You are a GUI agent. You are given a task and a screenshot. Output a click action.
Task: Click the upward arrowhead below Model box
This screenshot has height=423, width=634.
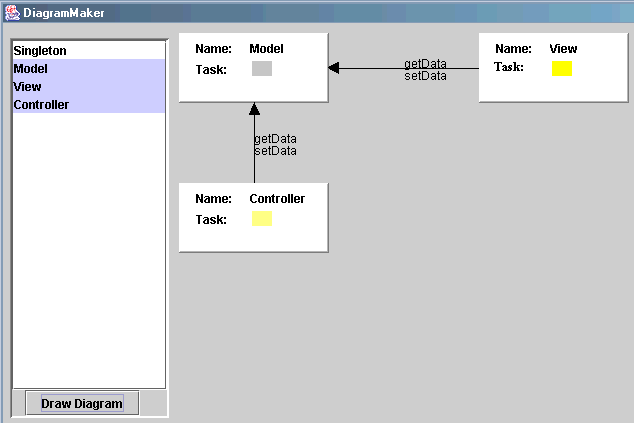(x=255, y=108)
